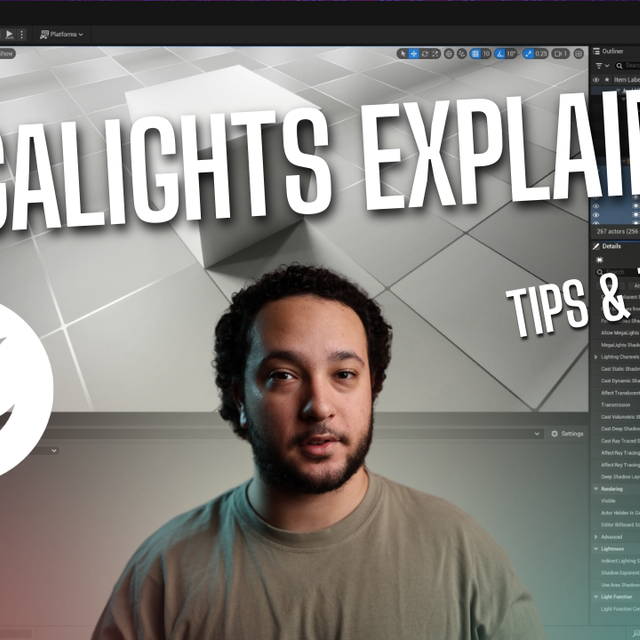The width and height of the screenshot is (640, 640).
Task: Toggle grid snapping in viewport toolbar
Action: (475, 53)
